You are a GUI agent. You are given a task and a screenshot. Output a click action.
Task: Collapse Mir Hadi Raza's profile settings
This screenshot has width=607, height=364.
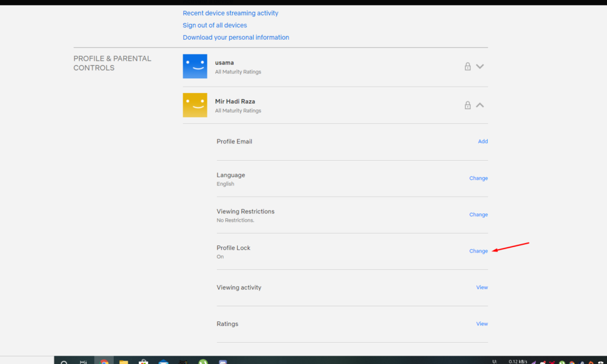coord(480,105)
